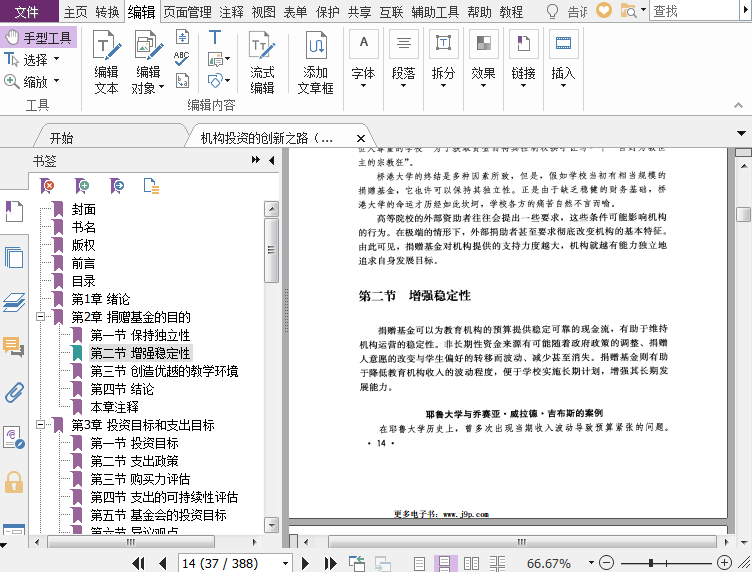Open bookmark 本章注释

click(x=115, y=407)
